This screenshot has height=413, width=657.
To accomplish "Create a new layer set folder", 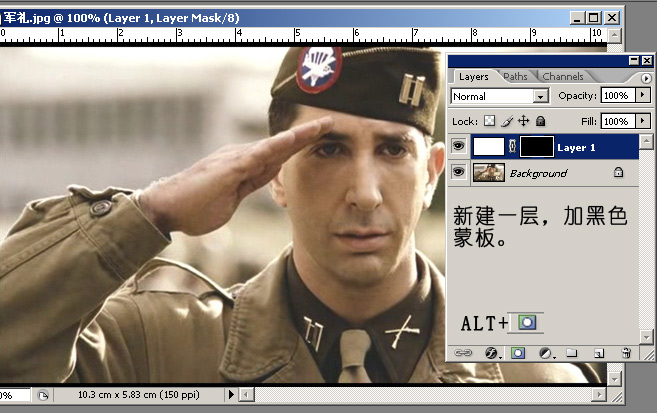I will pyautogui.click(x=572, y=353).
